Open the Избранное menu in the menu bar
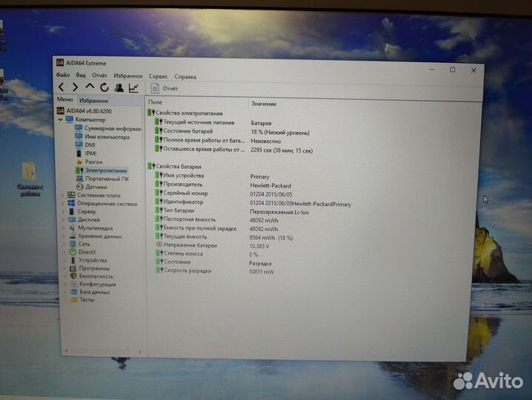Screen dimensions: 532x400 [128, 76]
